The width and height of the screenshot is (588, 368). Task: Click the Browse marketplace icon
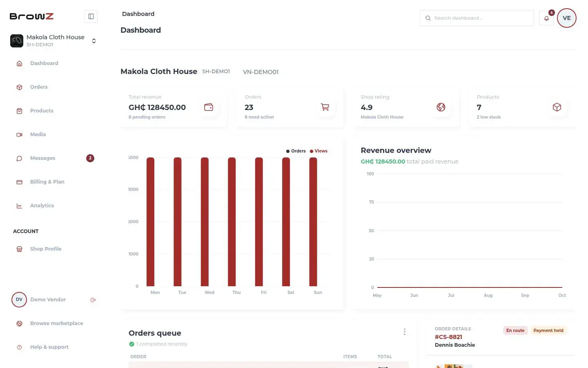(x=19, y=323)
